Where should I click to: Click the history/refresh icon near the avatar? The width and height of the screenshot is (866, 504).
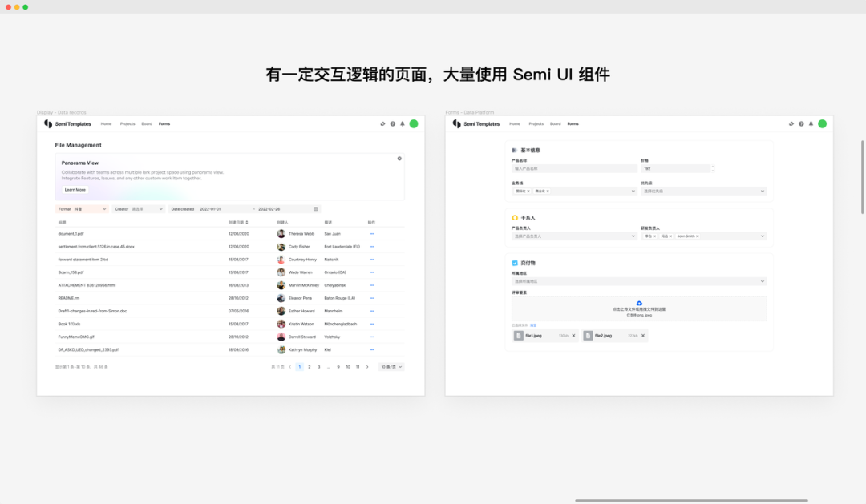382,123
